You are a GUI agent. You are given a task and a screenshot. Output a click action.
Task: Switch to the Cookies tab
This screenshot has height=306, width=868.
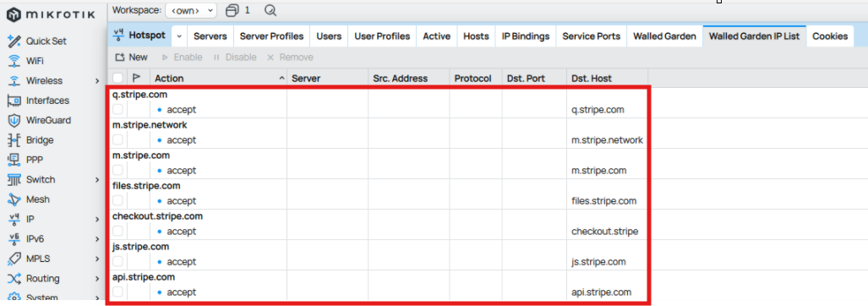830,36
